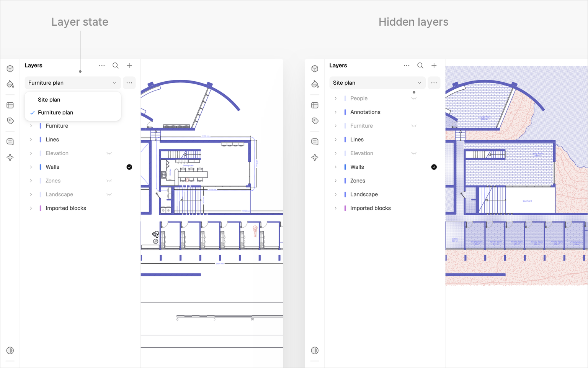The image size is (588, 368).
Task: Toggle the Walls active checkmark in right panel
Action: [x=434, y=167]
